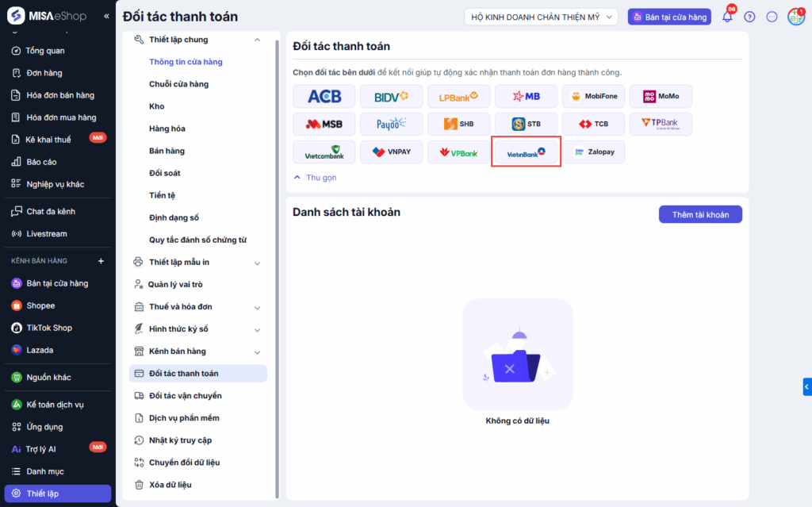Select Zalopay payment partner
812x507 pixels.
[x=593, y=152]
